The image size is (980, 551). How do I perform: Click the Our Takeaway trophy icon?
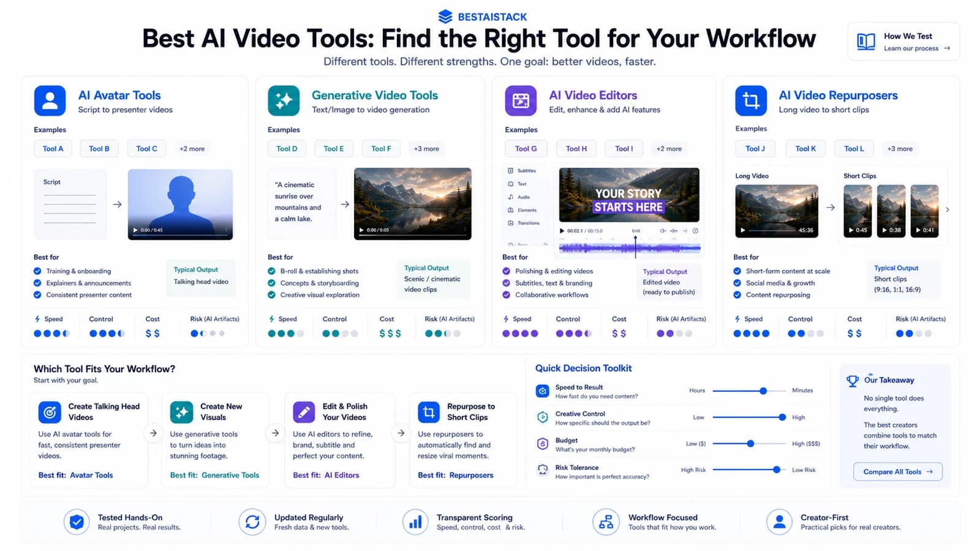click(x=852, y=381)
